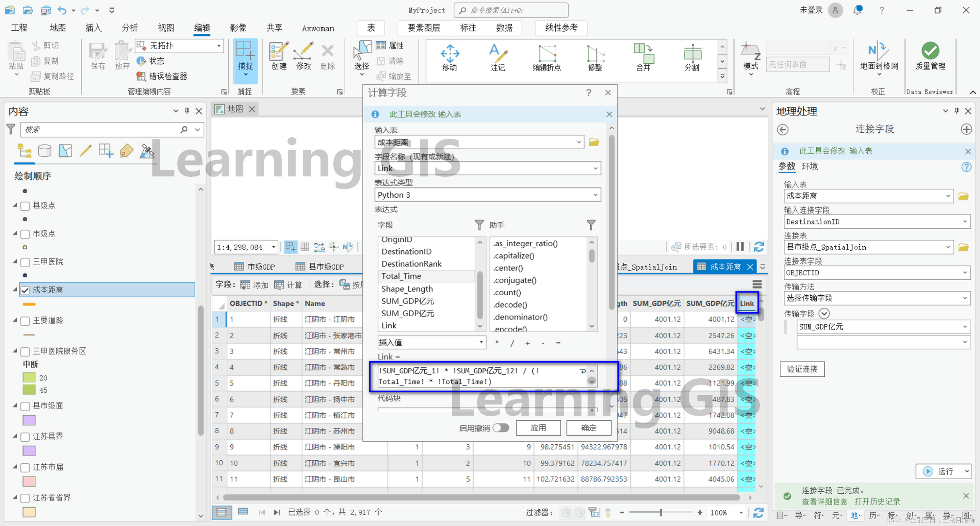Image resolution: width=980 pixels, height=526 pixels.
Task: Click the 验证连接 button
Action: (802, 369)
